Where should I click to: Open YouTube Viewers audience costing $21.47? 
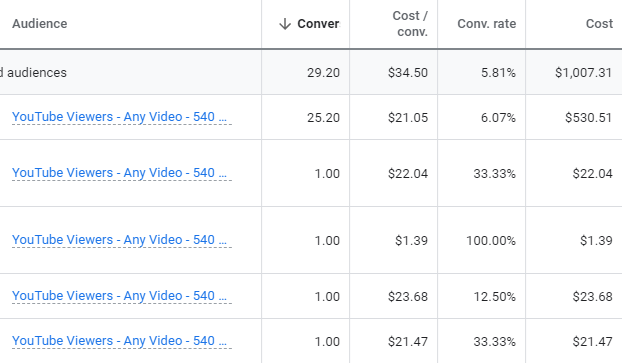[122, 341]
